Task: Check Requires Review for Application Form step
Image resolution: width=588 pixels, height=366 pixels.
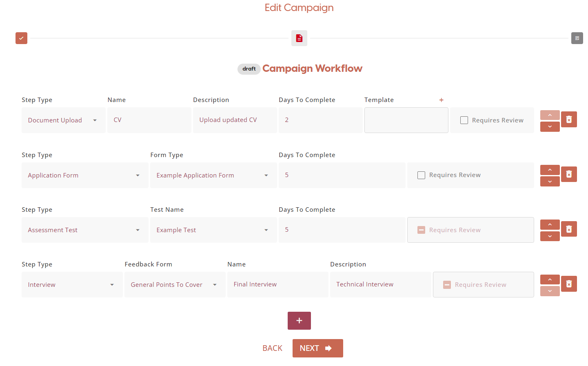Action: [x=421, y=175]
